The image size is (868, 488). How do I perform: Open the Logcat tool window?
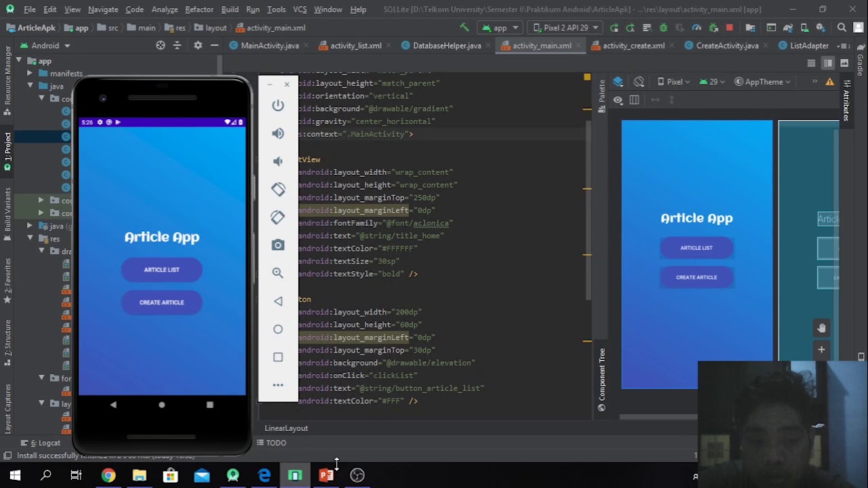pyautogui.click(x=41, y=443)
